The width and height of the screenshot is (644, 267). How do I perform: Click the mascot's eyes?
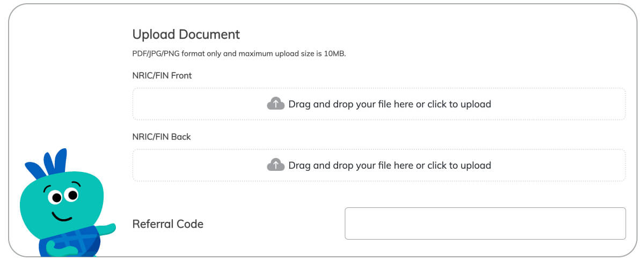[63, 194]
